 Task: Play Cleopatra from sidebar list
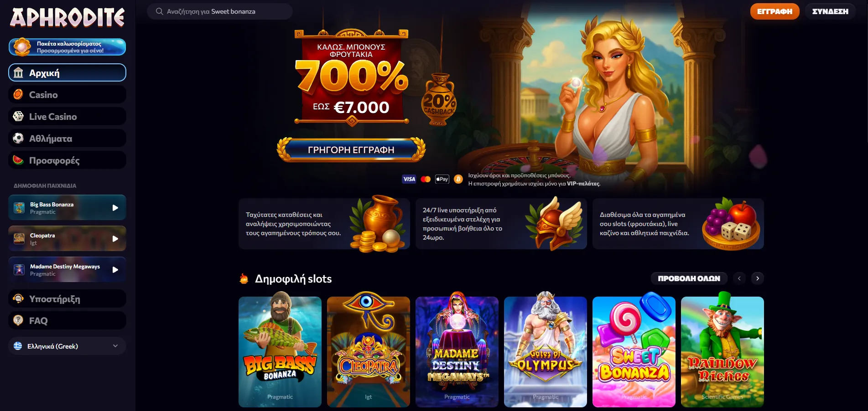pyautogui.click(x=67, y=239)
